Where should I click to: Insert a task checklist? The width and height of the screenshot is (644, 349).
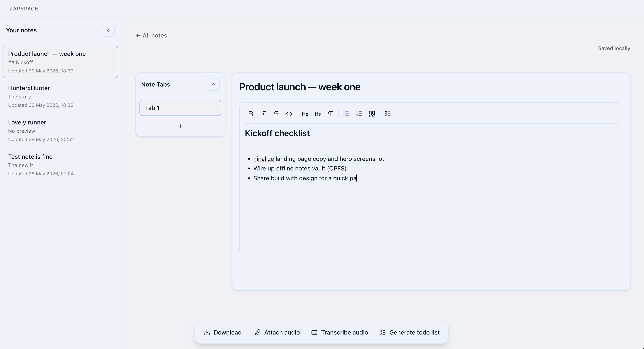click(x=387, y=114)
